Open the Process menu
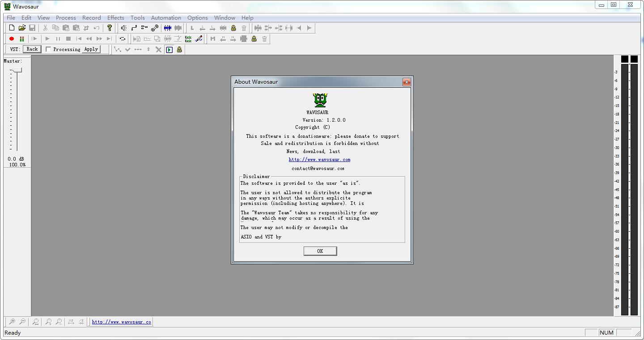This screenshot has width=644, height=340. coord(66,18)
